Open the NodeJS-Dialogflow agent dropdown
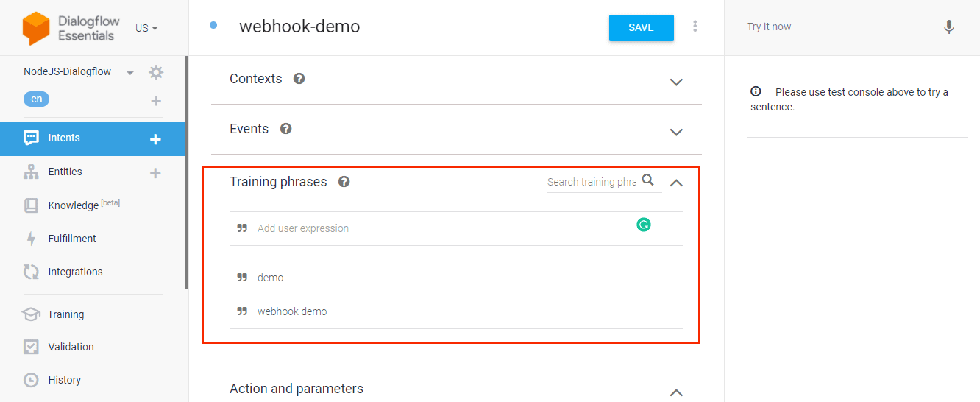This screenshot has height=402, width=980. 130,72
